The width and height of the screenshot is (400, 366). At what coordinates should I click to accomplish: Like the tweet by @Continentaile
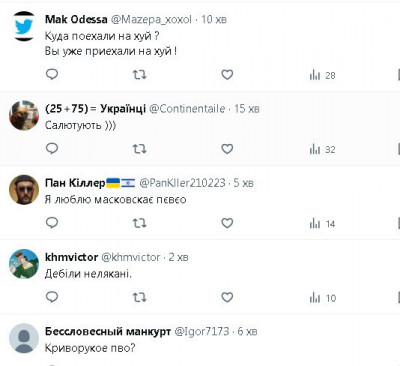pyautogui.click(x=227, y=149)
